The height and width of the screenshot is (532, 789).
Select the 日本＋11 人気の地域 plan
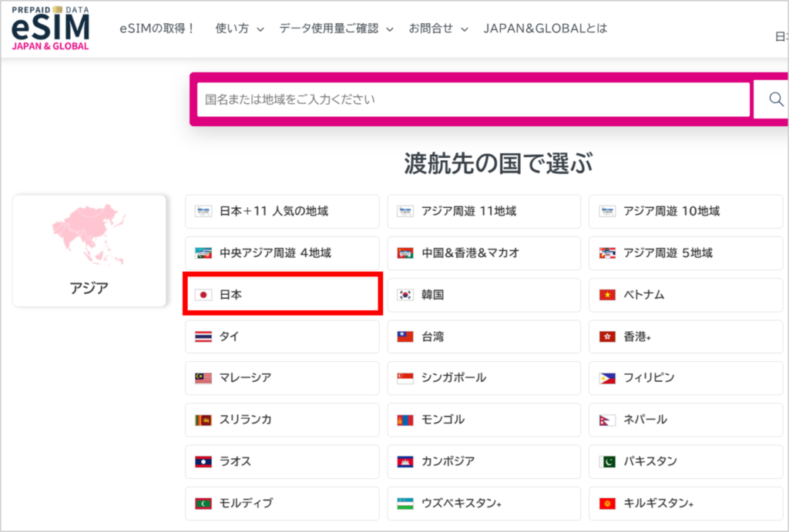click(x=282, y=212)
